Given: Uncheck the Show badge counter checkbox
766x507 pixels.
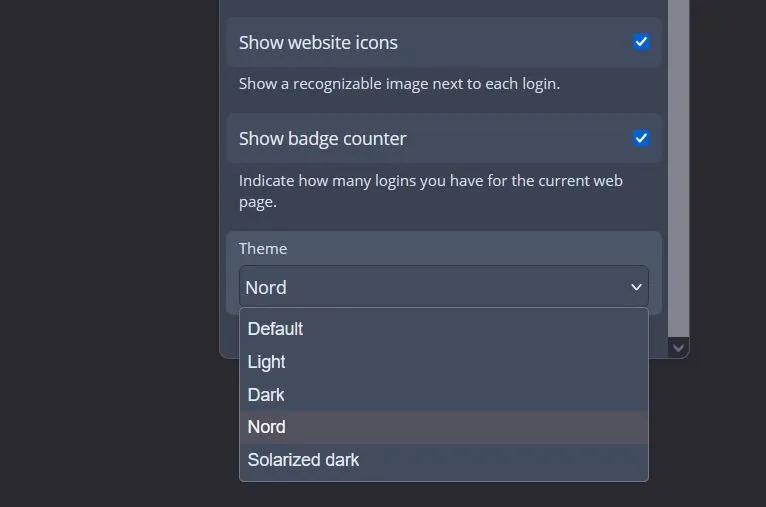Looking at the screenshot, I should 641,138.
